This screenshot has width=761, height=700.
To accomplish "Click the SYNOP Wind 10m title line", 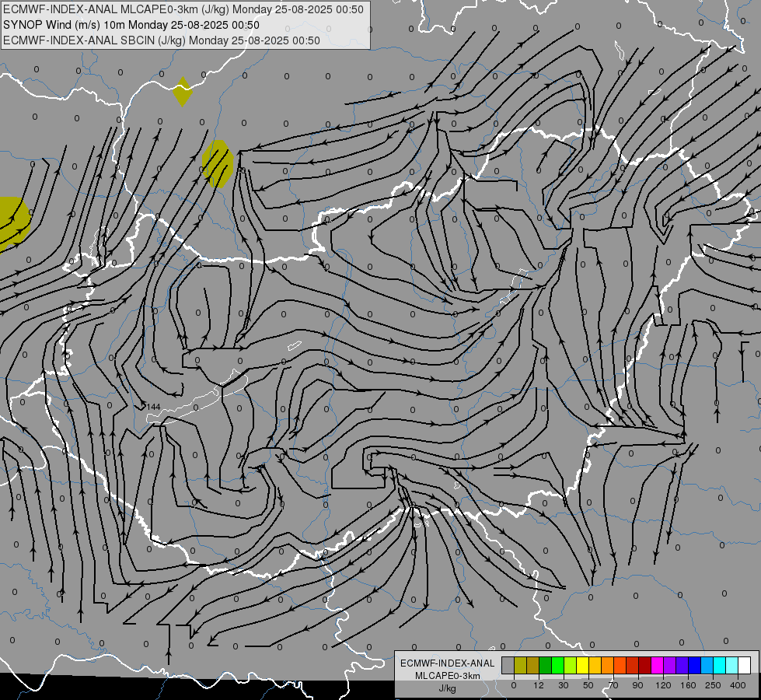I will 131,25.
